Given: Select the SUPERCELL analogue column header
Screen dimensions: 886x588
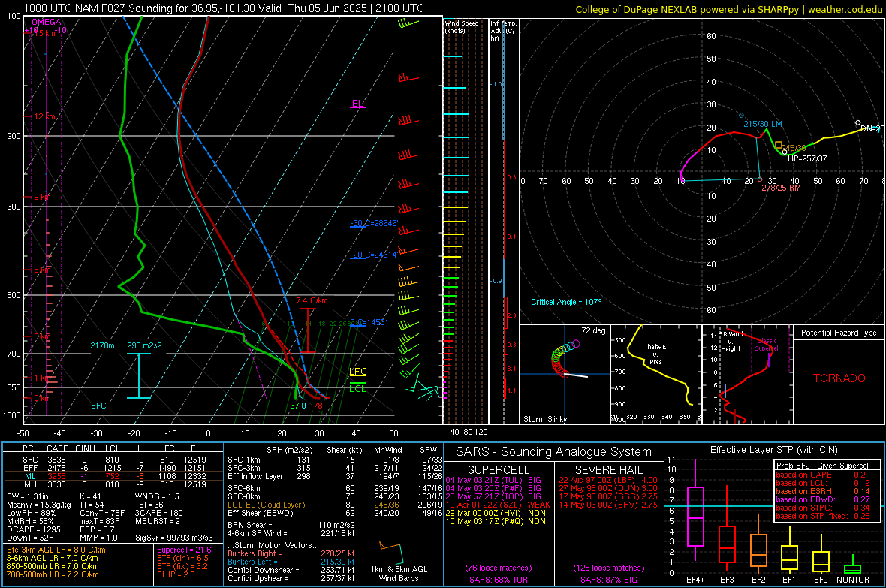Looking at the screenshot, I should [x=499, y=470].
